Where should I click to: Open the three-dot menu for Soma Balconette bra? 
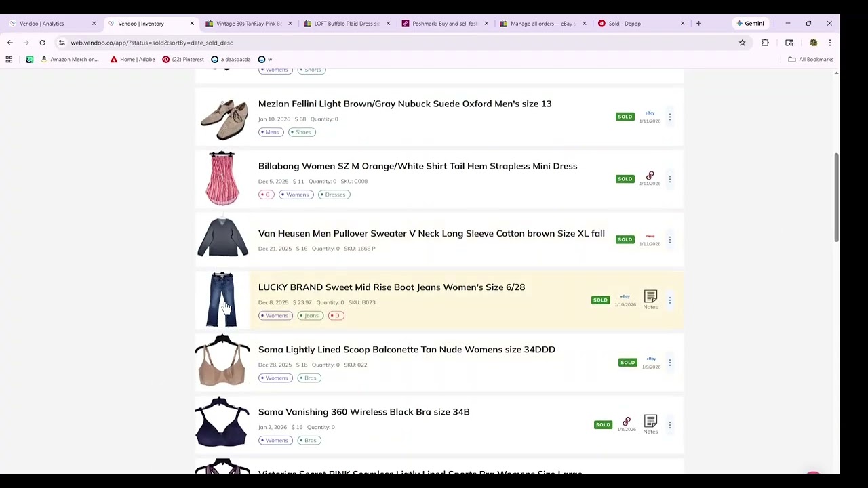pos(669,363)
